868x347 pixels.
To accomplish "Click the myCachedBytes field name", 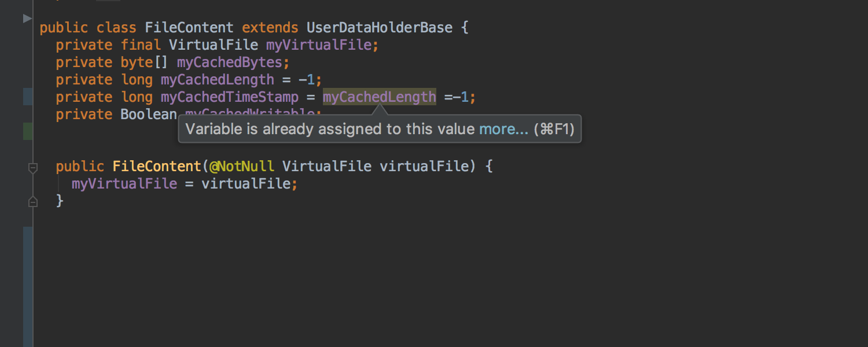I will pyautogui.click(x=230, y=62).
